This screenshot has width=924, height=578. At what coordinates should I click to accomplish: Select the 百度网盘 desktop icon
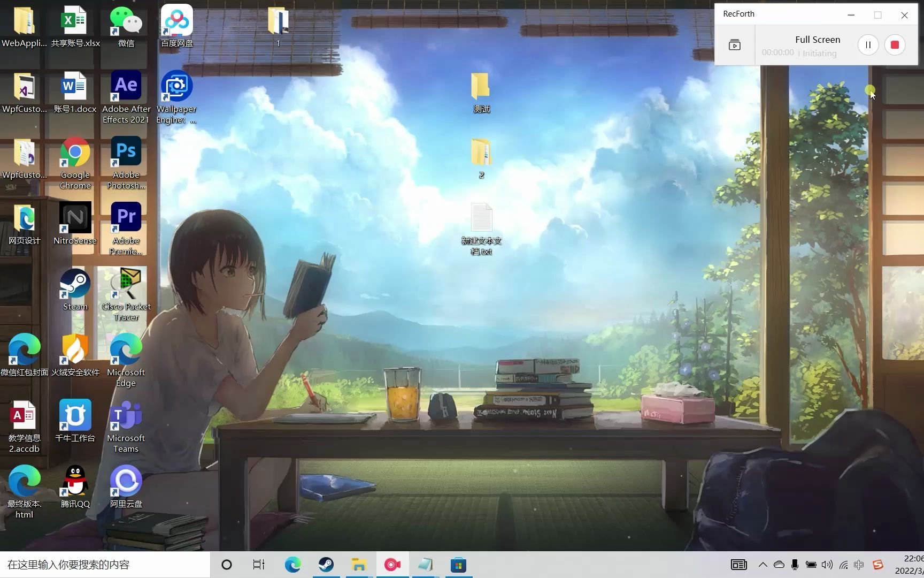[x=176, y=27]
